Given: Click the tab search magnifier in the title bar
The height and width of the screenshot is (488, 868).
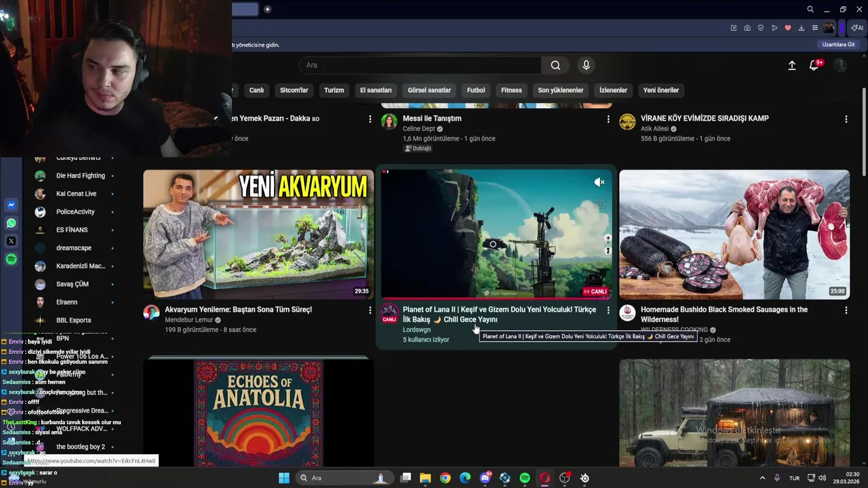Looking at the screenshot, I should (810, 9).
